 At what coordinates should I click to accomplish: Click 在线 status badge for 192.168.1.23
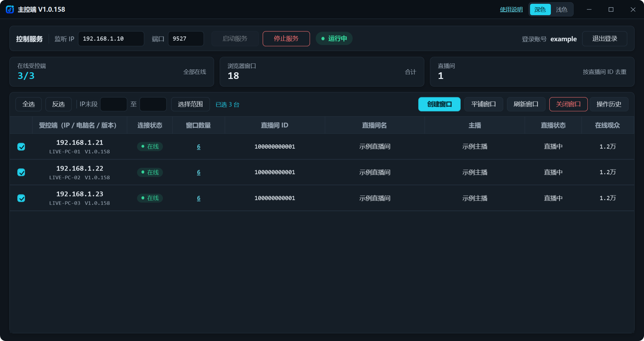click(x=150, y=198)
